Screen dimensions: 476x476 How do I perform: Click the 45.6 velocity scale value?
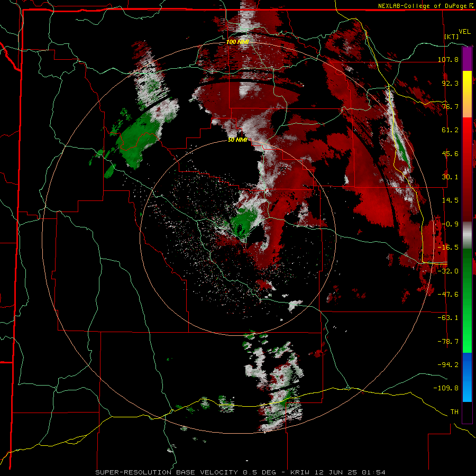tap(450, 153)
